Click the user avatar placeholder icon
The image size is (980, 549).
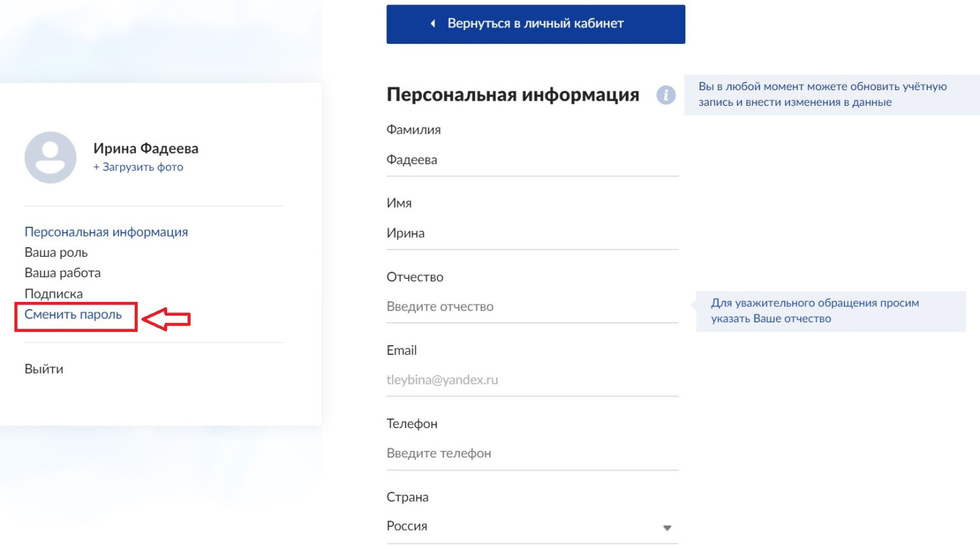[50, 158]
